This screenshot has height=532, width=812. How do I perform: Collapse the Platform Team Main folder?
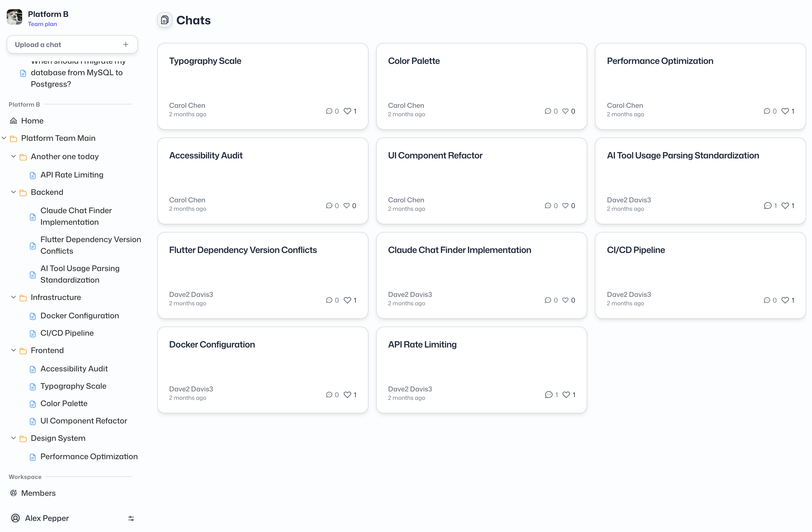[4, 138]
